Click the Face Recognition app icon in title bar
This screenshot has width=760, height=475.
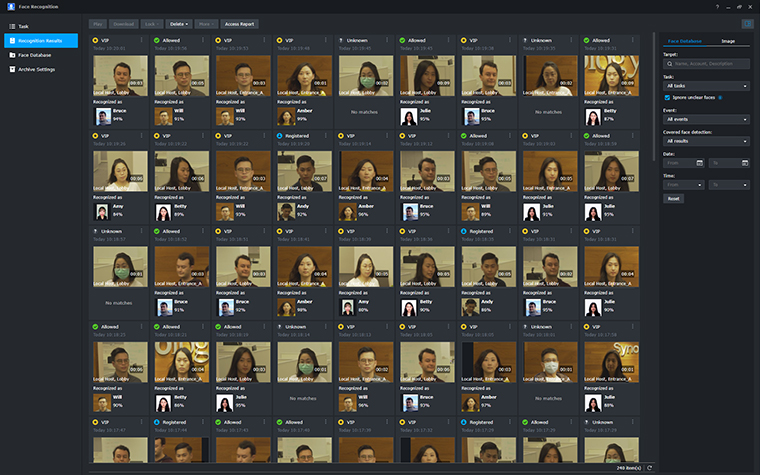point(11,7)
